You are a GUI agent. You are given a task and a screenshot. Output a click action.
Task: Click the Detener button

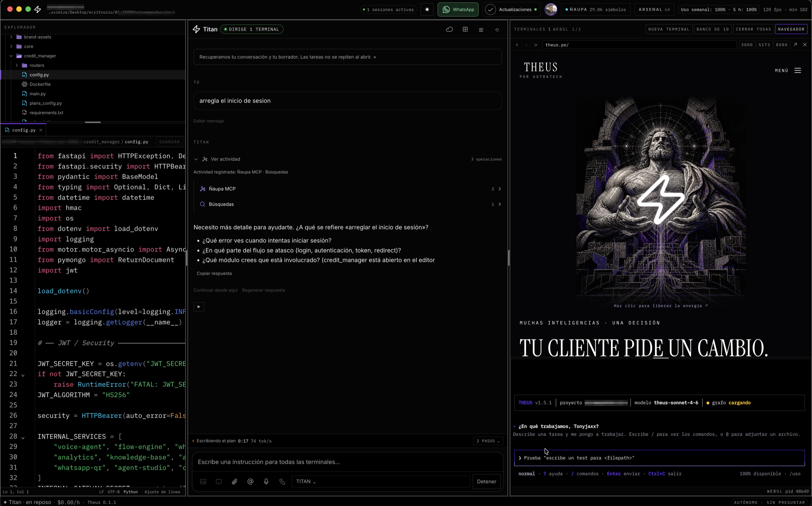tap(487, 481)
